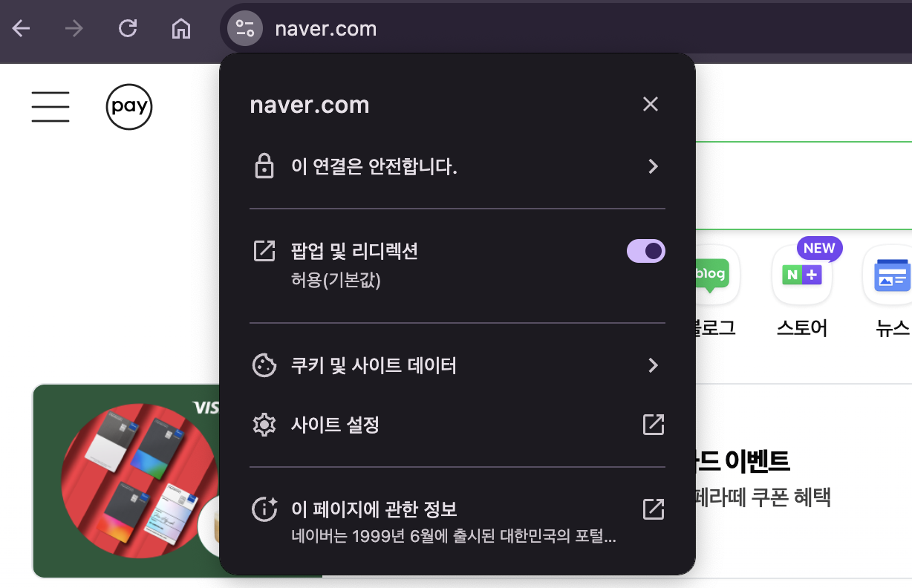Click the 이벤트 banner headline
The width and height of the screenshot is (912, 588).
point(743,462)
